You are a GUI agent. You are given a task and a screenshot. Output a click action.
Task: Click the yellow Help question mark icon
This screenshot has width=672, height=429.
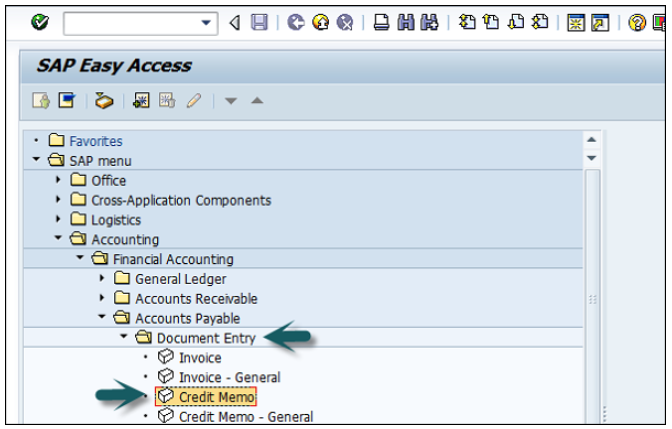coord(637,22)
